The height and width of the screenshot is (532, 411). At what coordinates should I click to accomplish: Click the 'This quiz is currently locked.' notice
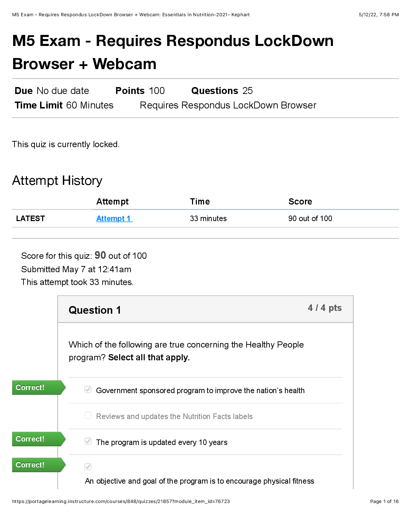66,144
